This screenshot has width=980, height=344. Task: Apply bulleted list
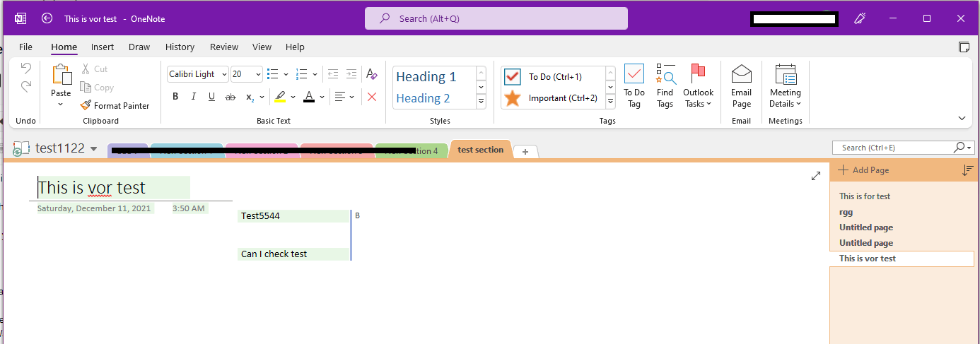click(273, 73)
